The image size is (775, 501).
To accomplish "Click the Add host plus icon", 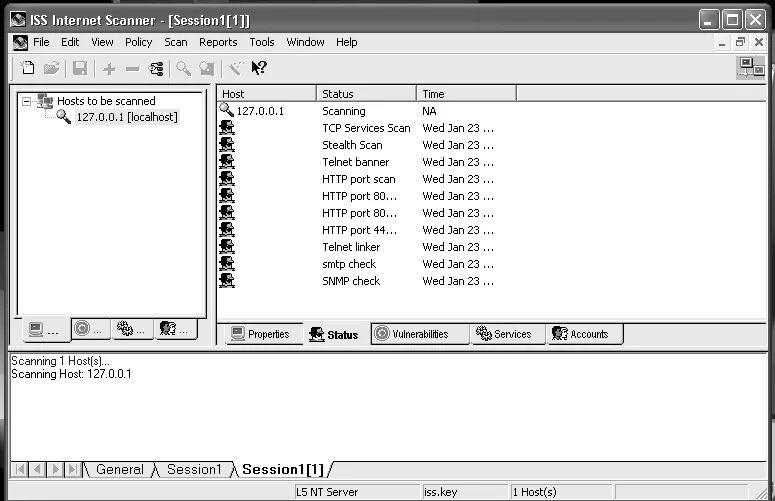I will (x=109, y=69).
